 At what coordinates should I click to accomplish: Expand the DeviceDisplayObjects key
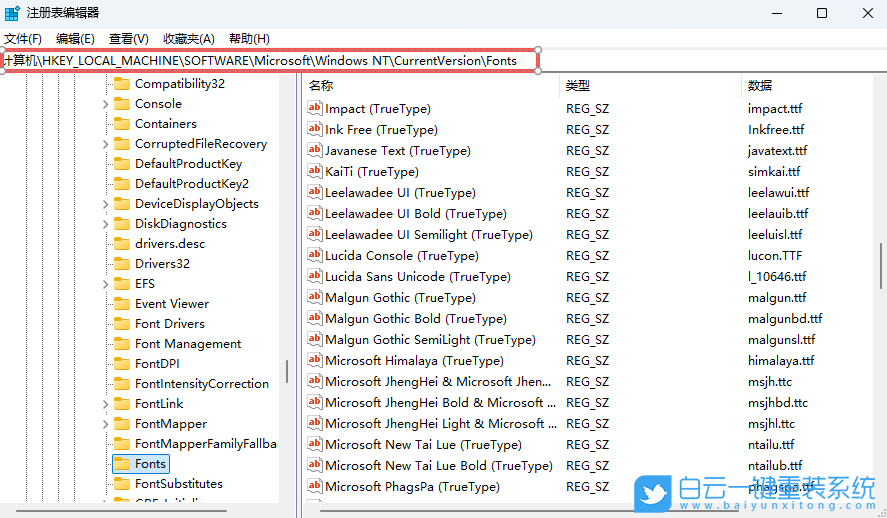click(x=106, y=204)
